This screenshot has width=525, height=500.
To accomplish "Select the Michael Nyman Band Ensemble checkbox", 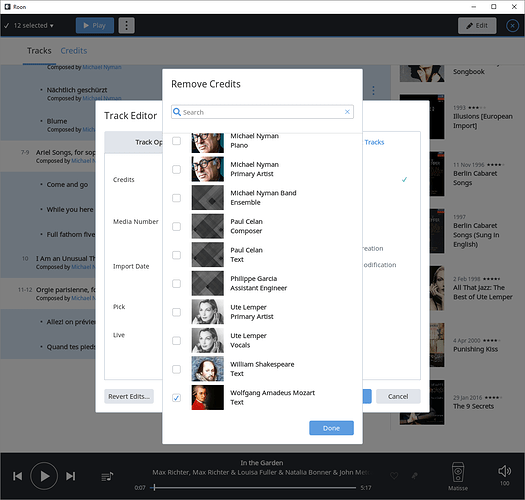I will pyautogui.click(x=176, y=198).
